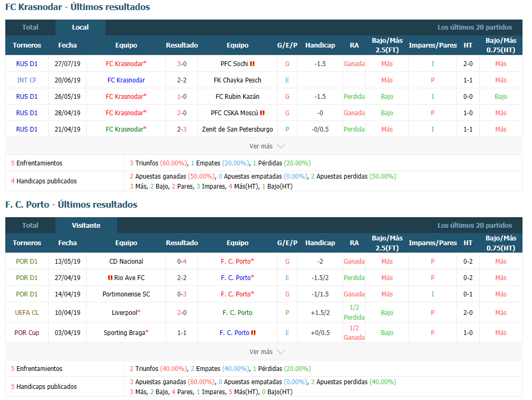Click the red card icon beside Rio Ave FC
Viewport: 532px width, 400px height.
click(110, 278)
